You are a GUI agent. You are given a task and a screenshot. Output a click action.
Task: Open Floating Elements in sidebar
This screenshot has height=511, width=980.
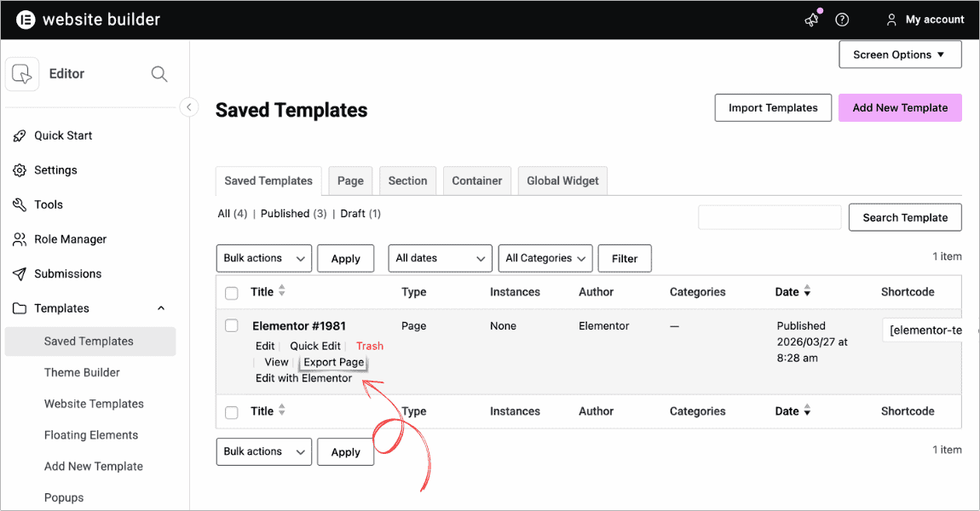click(91, 435)
